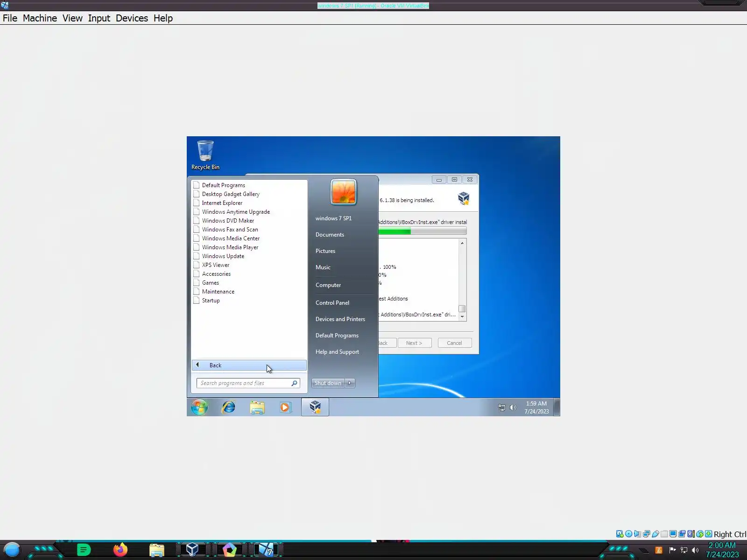The image size is (747, 560).
Task: Open Help and Support
Action: 337,352
